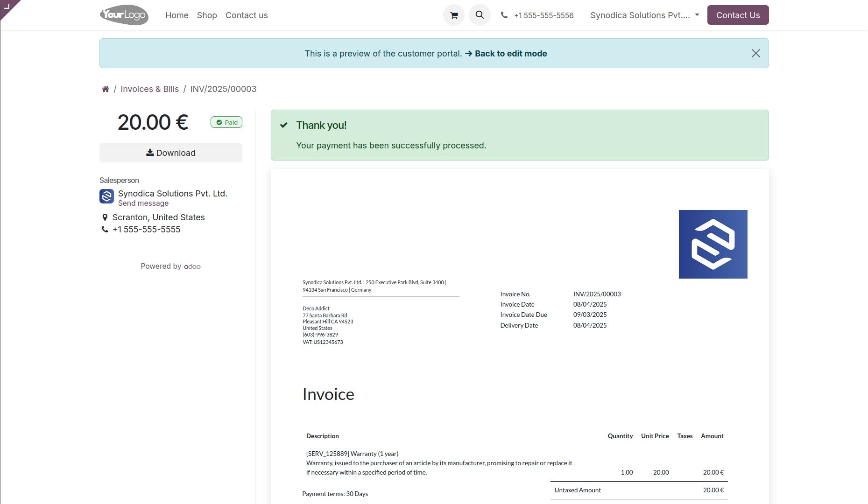
Task: Open the Home menu
Action: [177, 15]
